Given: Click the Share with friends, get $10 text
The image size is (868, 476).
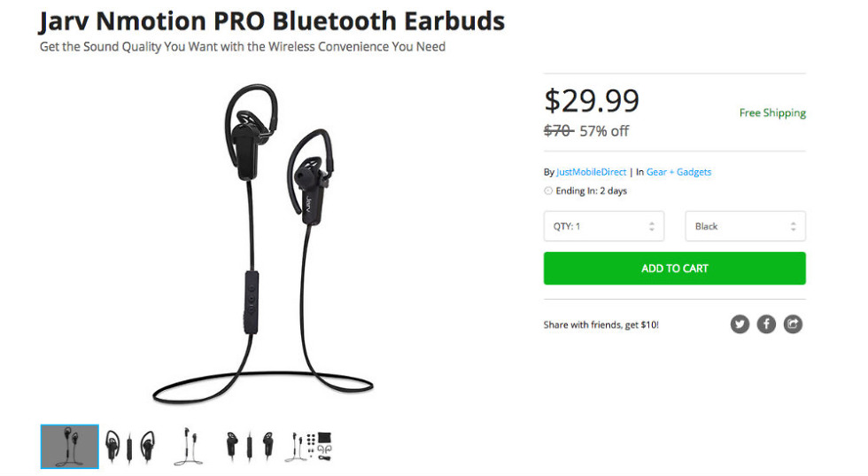Looking at the screenshot, I should coord(601,324).
